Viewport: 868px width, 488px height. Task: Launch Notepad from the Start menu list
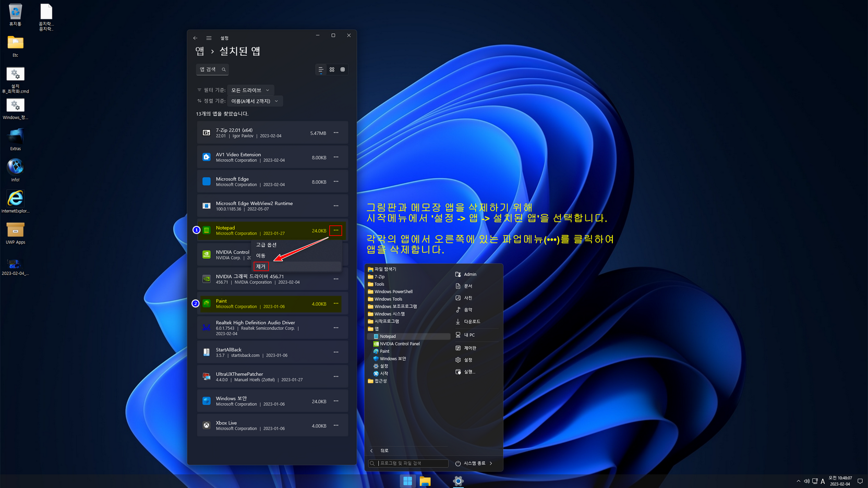click(x=408, y=336)
